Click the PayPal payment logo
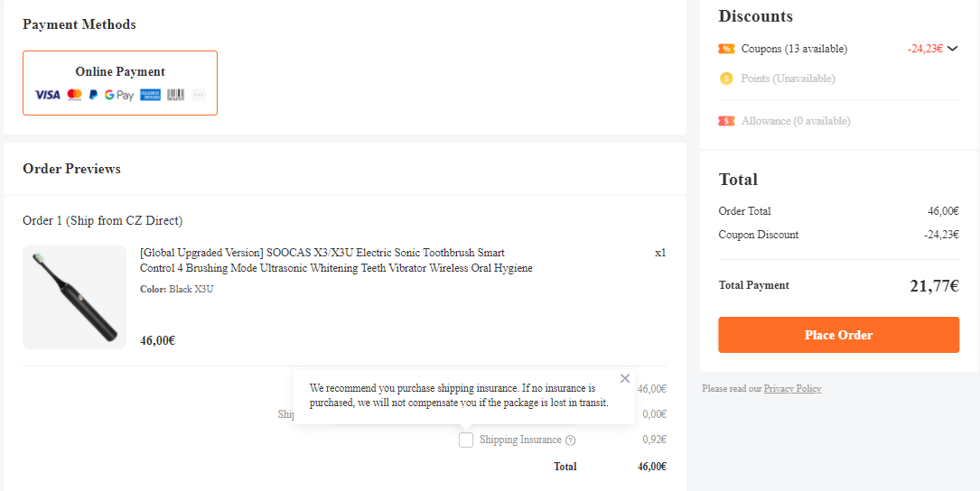 point(93,95)
